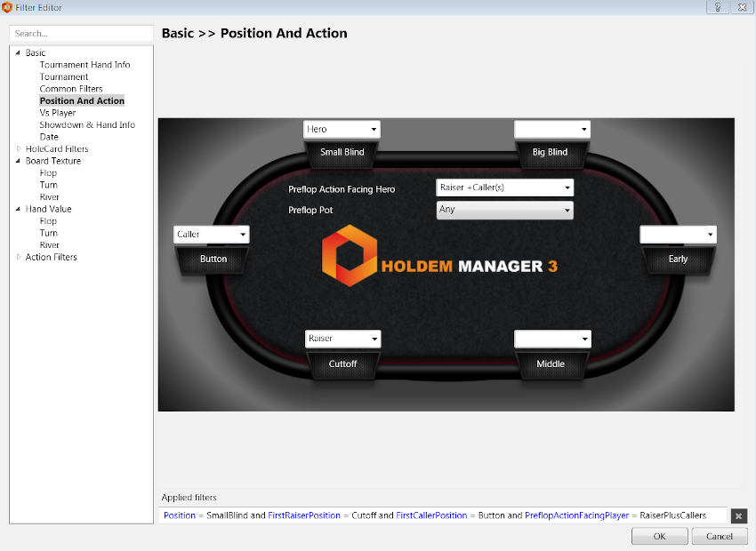Click the OK button
Screen dimensions: 756x551
[x=659, y=536]
